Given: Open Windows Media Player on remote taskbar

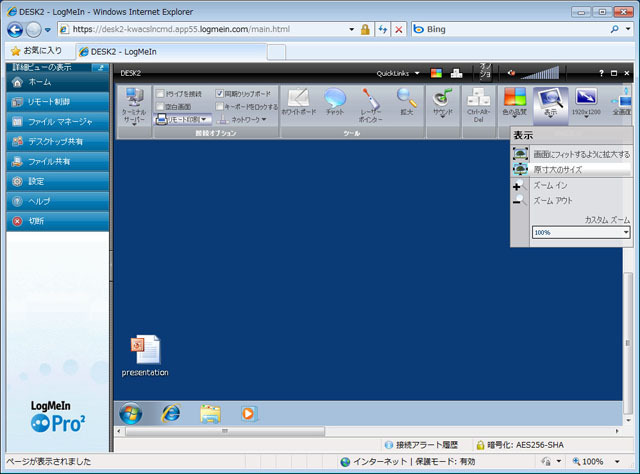Looking at the screenshot, I should [x=248, y=414].
